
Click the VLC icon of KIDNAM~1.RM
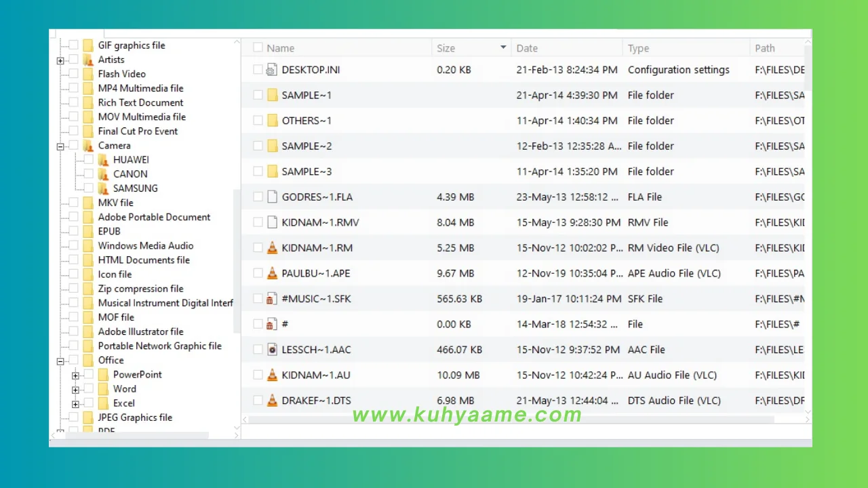[272, 247]
